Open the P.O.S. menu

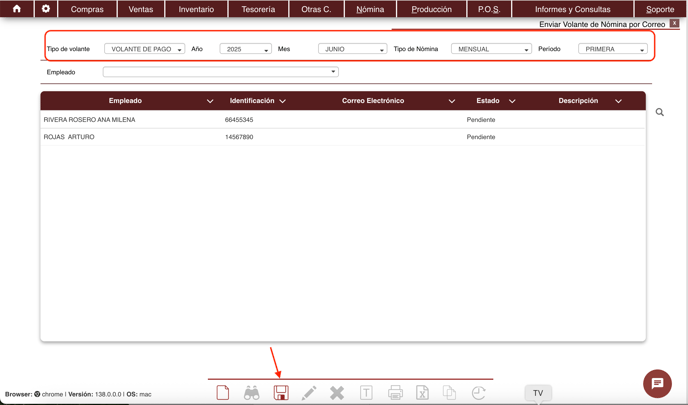click(489, 9)
